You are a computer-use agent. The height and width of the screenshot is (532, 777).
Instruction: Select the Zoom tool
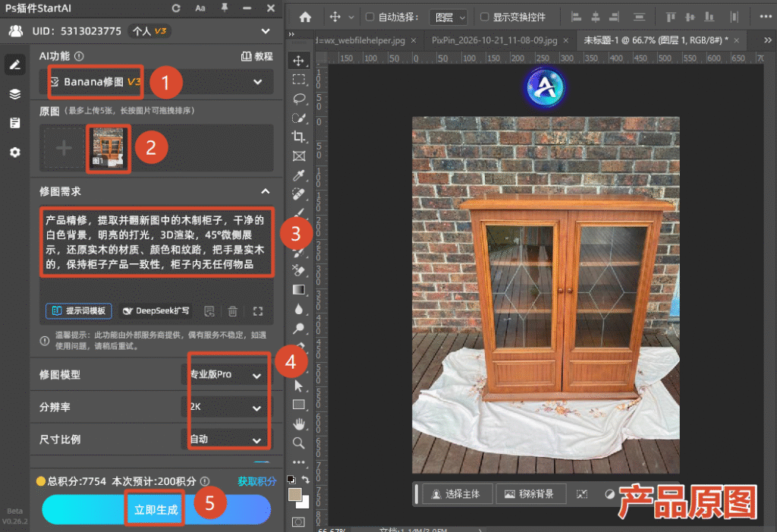pyautogui.click(x=298, y=442)
